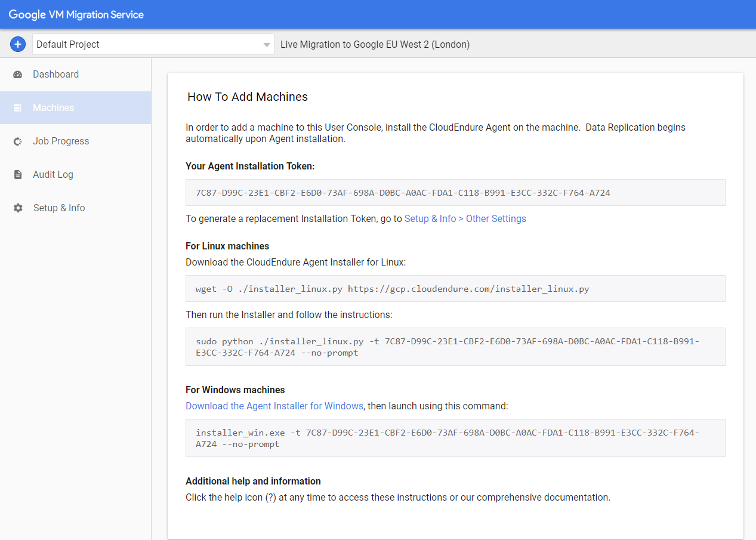Click the Google VM Migration Service title
The image size is (756, 540).
point(76,15)
